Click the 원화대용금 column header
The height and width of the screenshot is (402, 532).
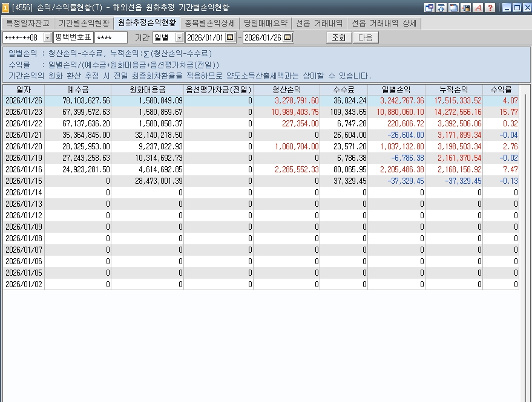point(148,90)
